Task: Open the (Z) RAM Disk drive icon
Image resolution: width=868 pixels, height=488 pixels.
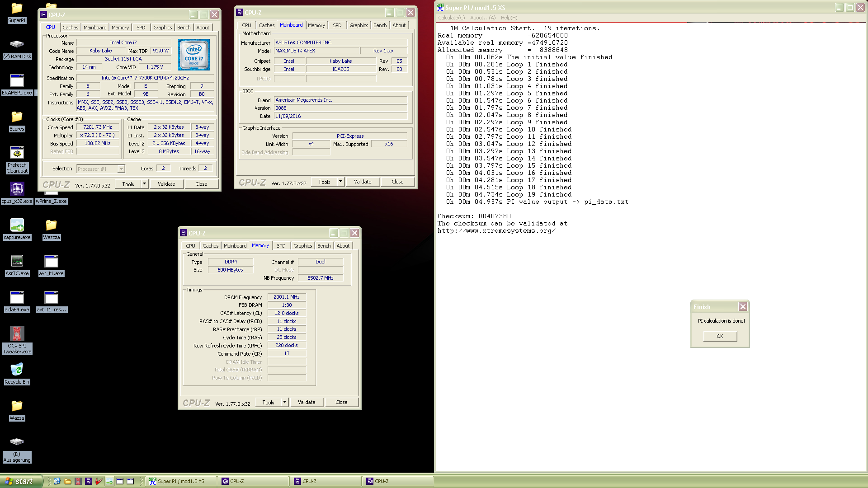Action: [17, 49]
